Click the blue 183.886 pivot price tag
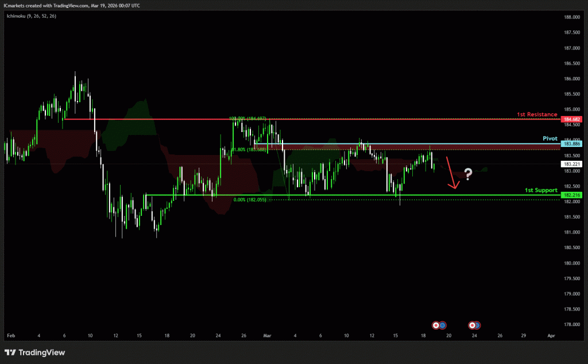 [x=572, y=144]
